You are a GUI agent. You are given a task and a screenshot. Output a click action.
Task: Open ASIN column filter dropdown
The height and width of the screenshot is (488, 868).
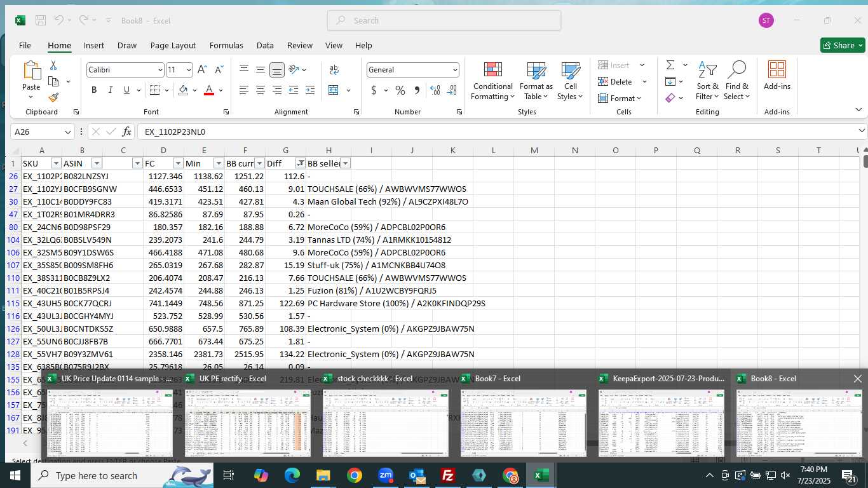click(x=97, y=163)
